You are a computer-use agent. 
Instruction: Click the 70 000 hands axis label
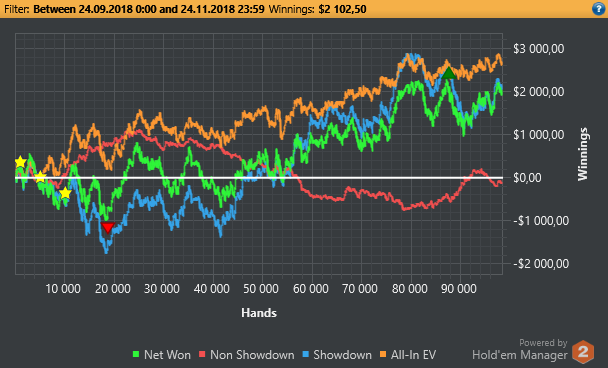tap(360, 289)
